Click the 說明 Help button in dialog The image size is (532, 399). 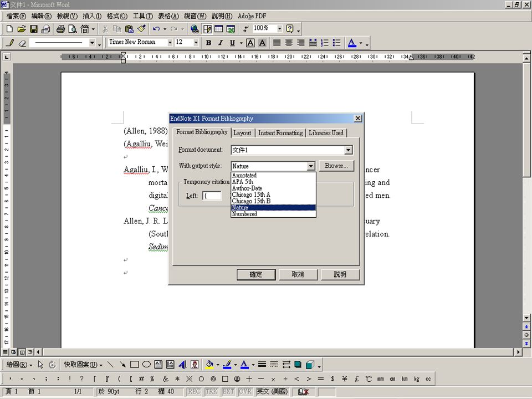pyautogui.click(x=340, y=274)
